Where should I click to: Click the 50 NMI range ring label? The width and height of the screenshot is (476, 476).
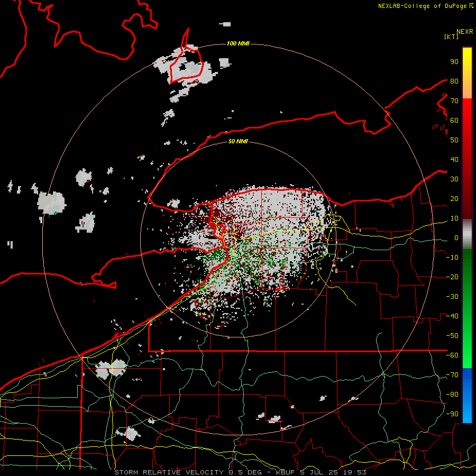(x=238, y=141)
